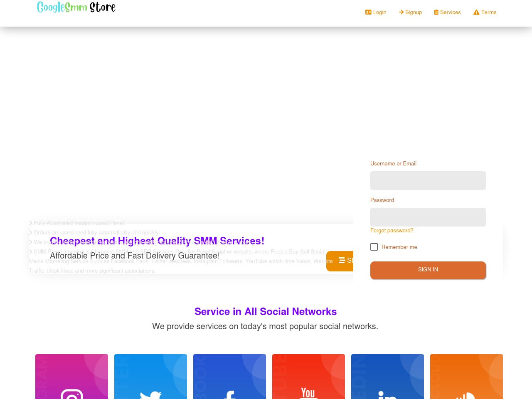Click the GoogleSmm Store logo
The image size is (532, 399).
[x=76, y=7]
